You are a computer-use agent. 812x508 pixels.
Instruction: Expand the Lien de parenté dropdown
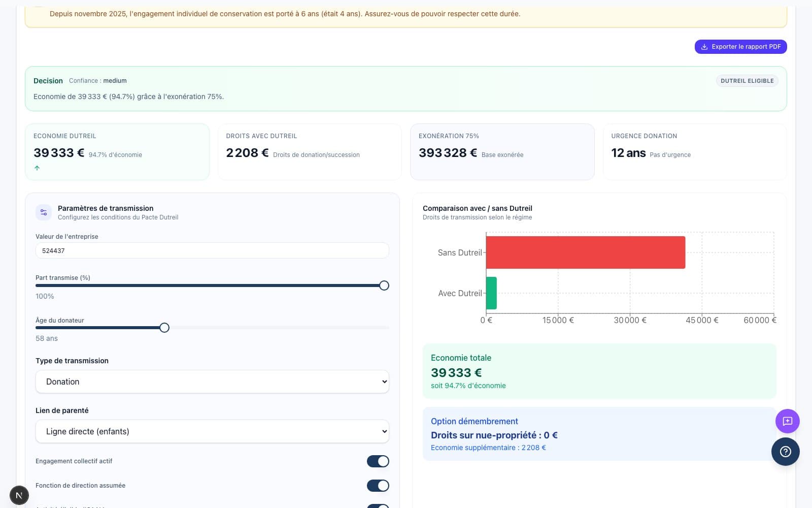pos(212,431)
